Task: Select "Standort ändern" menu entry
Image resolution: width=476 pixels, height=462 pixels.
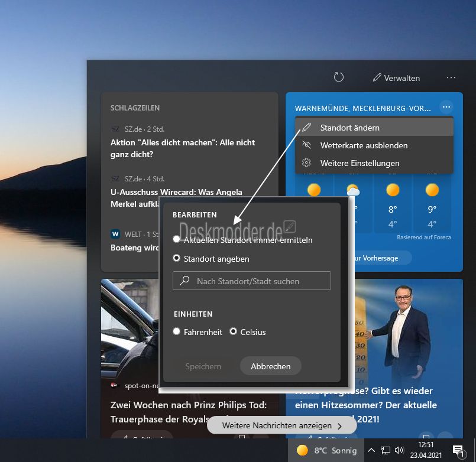Action: click(349, 128)
